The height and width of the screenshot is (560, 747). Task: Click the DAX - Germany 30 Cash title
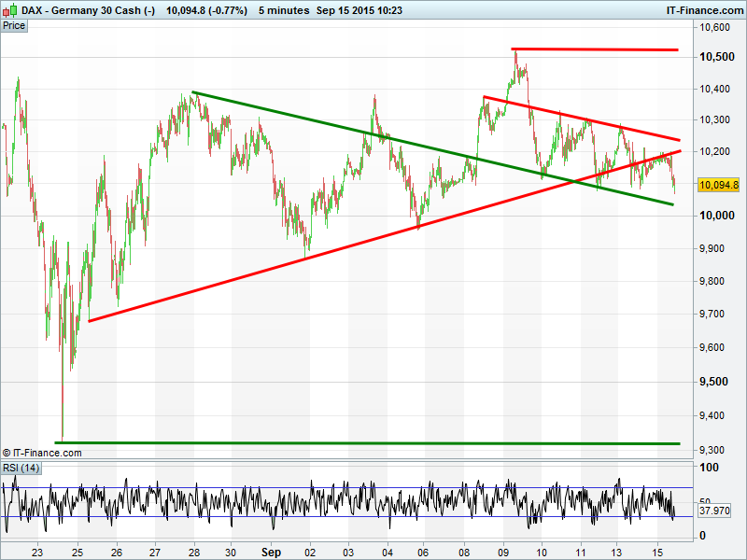tap(89, 10)
